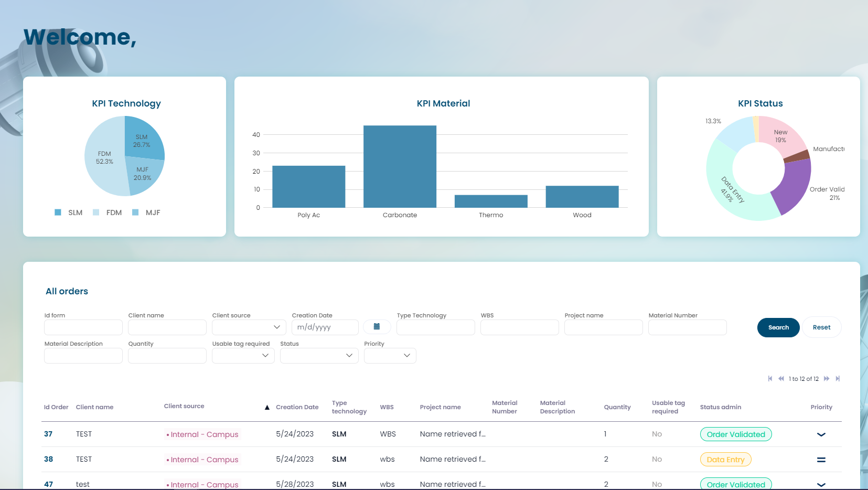
Task: Open the Client source filter dropdown
Action: 248,327
